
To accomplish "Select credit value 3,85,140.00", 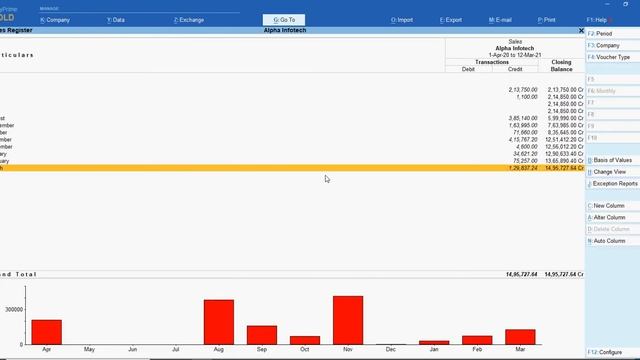I will point(523,118).
